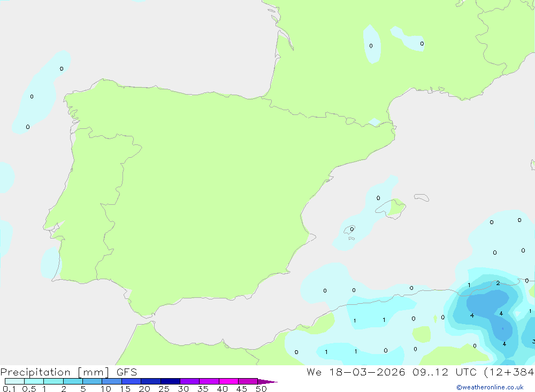Image resolution: width=535 pixels, height=392 pixels.
Task: Click the "GFS" model label
Action: 127,372
